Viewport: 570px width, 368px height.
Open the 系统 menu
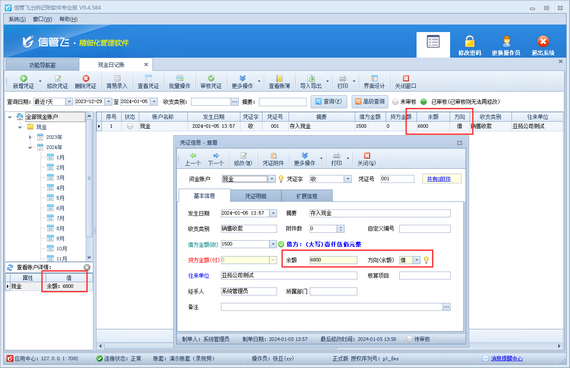point(17,19)
